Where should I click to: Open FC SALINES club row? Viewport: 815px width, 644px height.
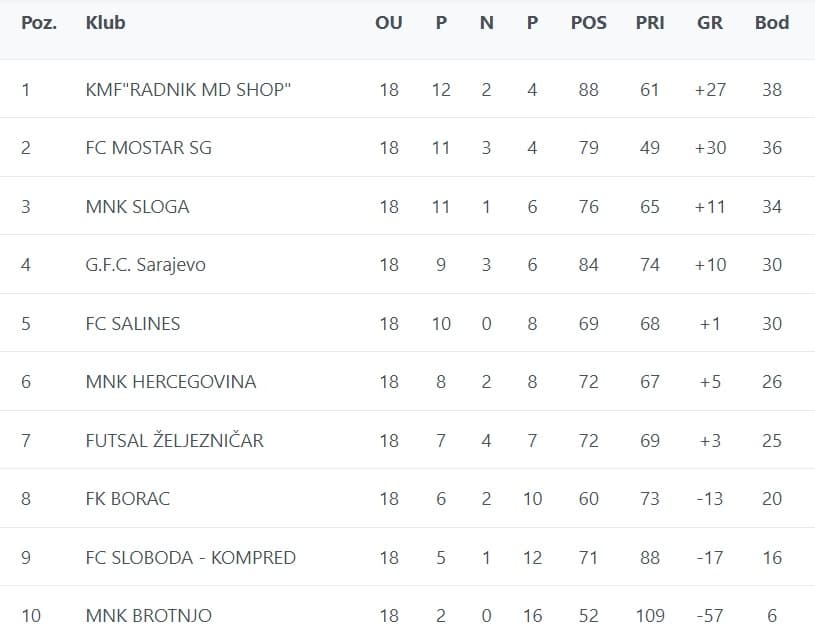pos(133,324)
